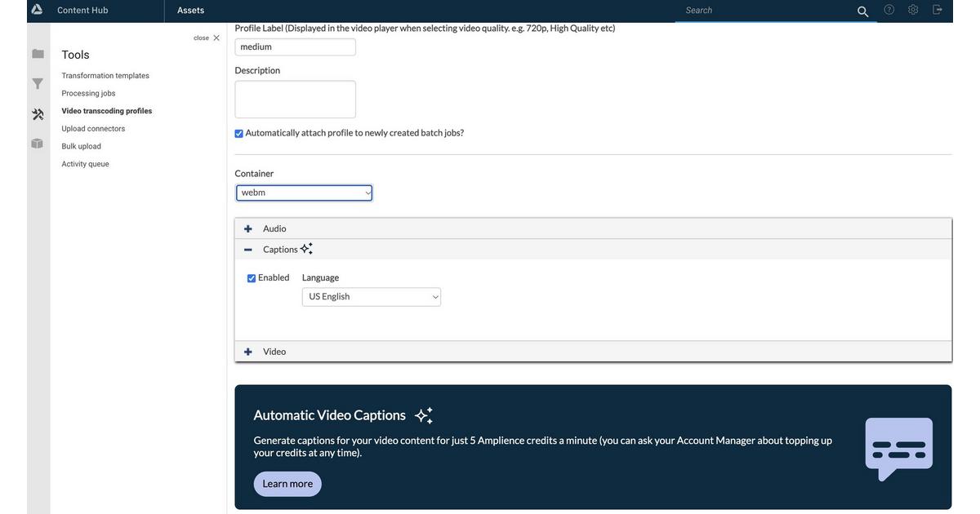This screenshot has height=514, width=980.
Task: Open Content Hub in top bar
Action: point(82,11)
